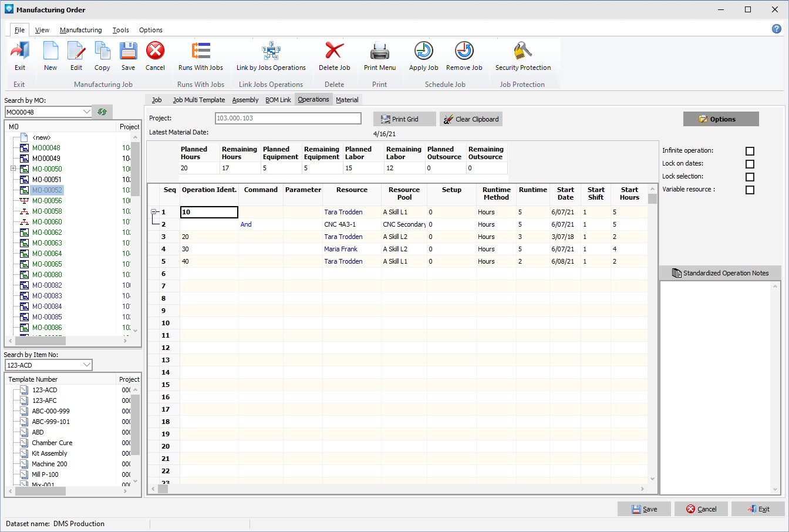Image resolution: width=789 pixels, height=532 pixels.
Task: Enable the Infinite operation checkbox
Action: tap(750, 151)
